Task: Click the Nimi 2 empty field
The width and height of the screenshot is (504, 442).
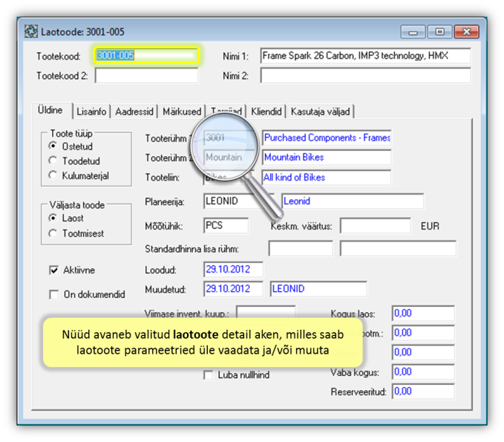Action: (x=365, y=76)
